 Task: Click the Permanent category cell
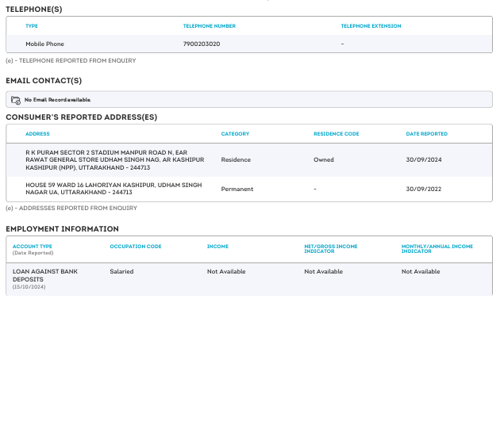237,189
